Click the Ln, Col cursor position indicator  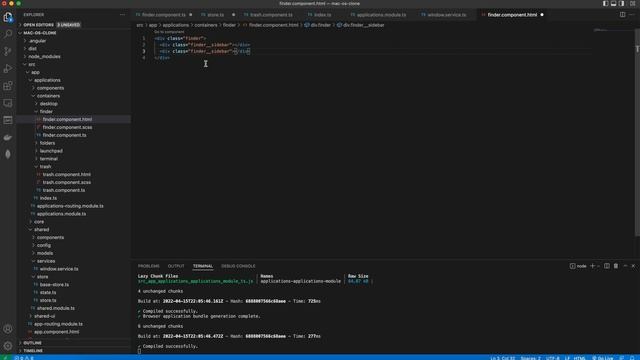pyautogui.click(x=502, y=358)
